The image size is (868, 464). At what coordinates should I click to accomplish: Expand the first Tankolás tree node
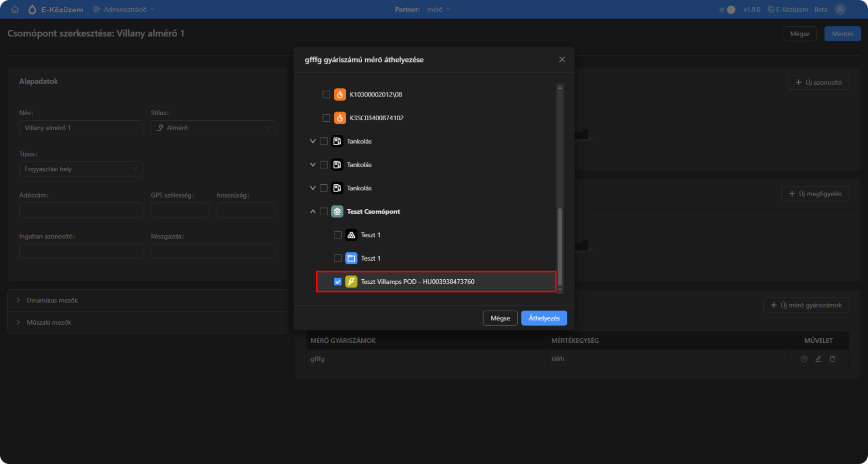313,141
